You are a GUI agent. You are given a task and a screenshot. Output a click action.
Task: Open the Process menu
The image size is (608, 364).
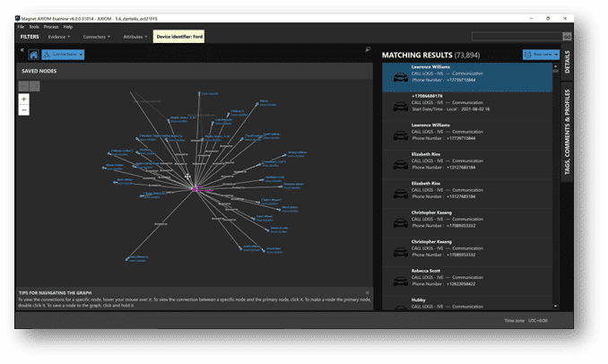pos(49,27)
